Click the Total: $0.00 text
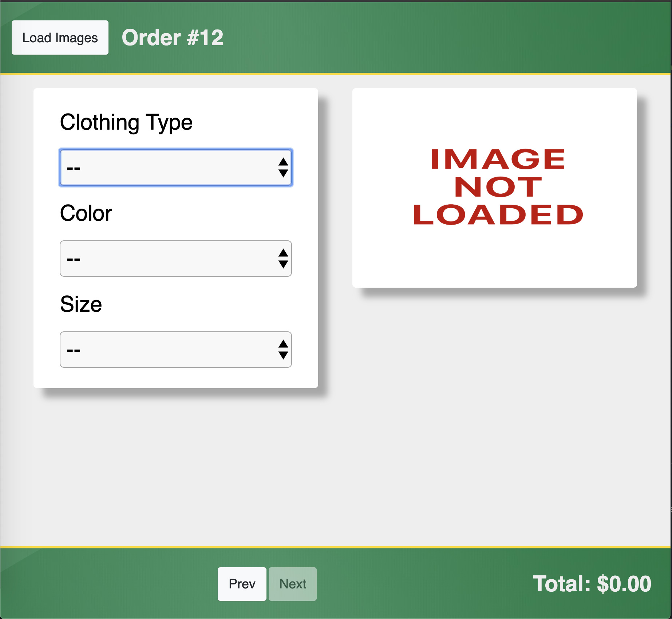Viewport: 672px width, 619px height. click(592, 584)
